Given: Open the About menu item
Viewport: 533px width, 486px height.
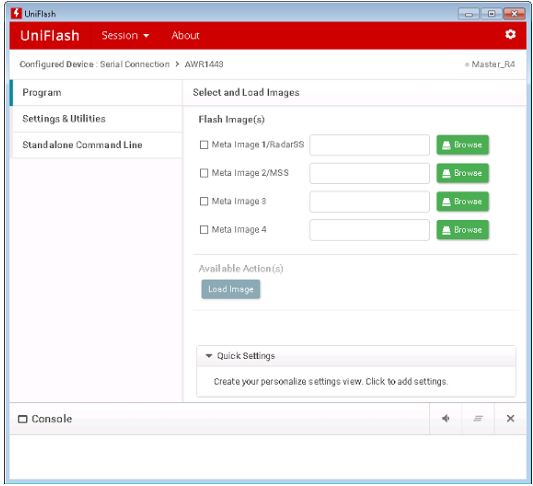Looking at the screenshot, I should point(185,35).
